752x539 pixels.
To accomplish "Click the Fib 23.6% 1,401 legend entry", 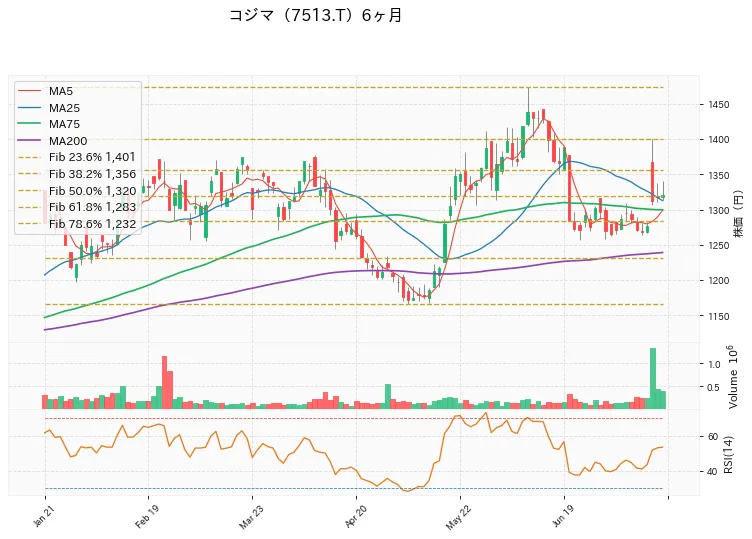I will [77, 157].
